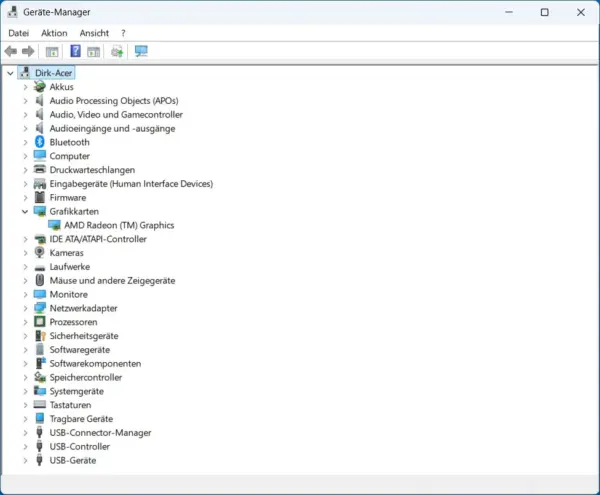Expand the Tragbare Geräte arrow
This screenshot has width=600, height=495.
pos(25,419)
